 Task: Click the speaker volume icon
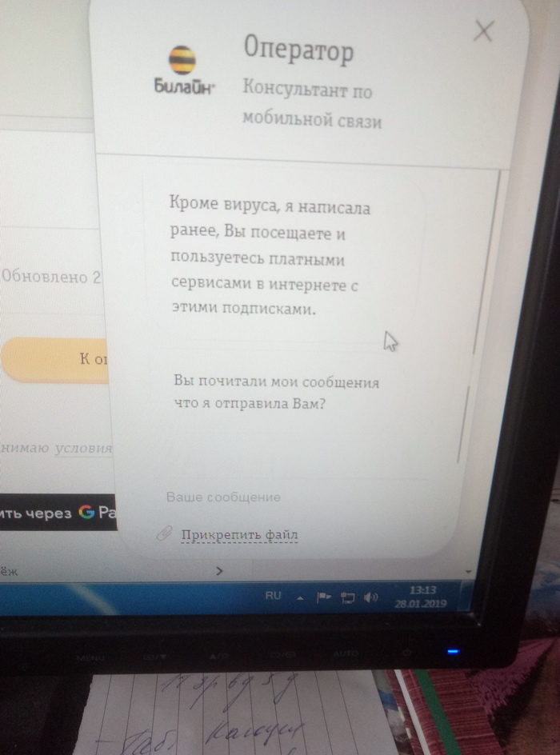(x=370, y=598)
